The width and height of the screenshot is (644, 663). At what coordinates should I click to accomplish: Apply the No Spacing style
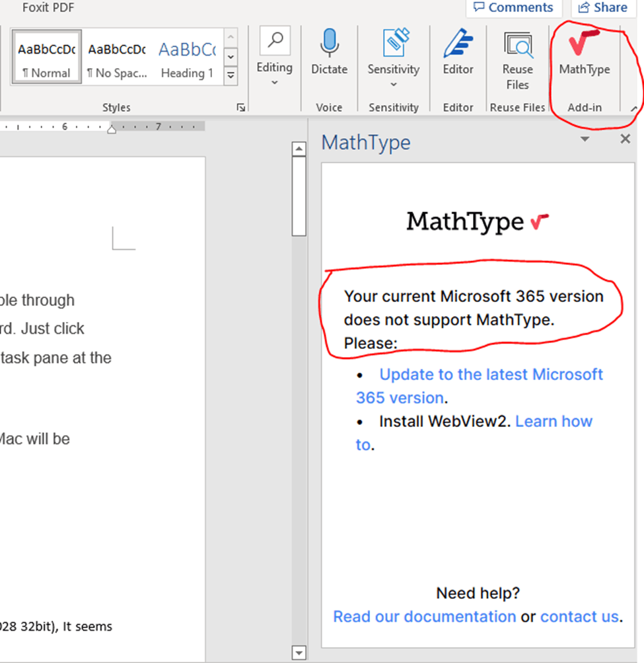[x=117, y=57]
